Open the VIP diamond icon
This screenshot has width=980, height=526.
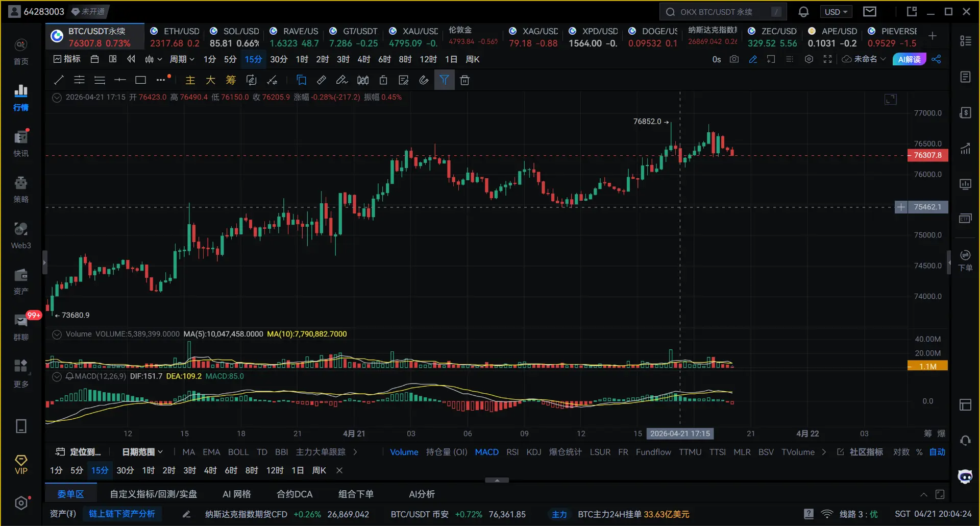pyautogui.click(x=21, y=465)
